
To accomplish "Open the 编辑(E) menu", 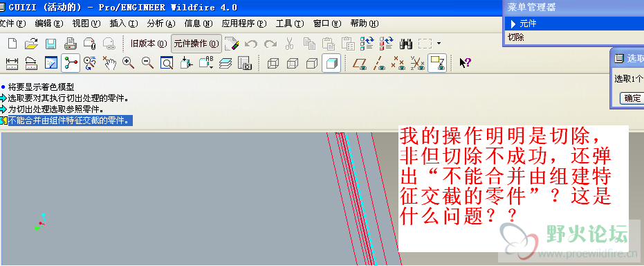I will tap(49, 24).
